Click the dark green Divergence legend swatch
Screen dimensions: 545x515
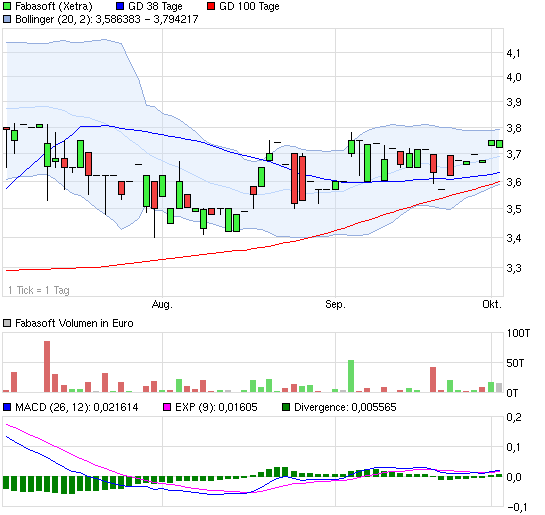click(x=286, y=407)
